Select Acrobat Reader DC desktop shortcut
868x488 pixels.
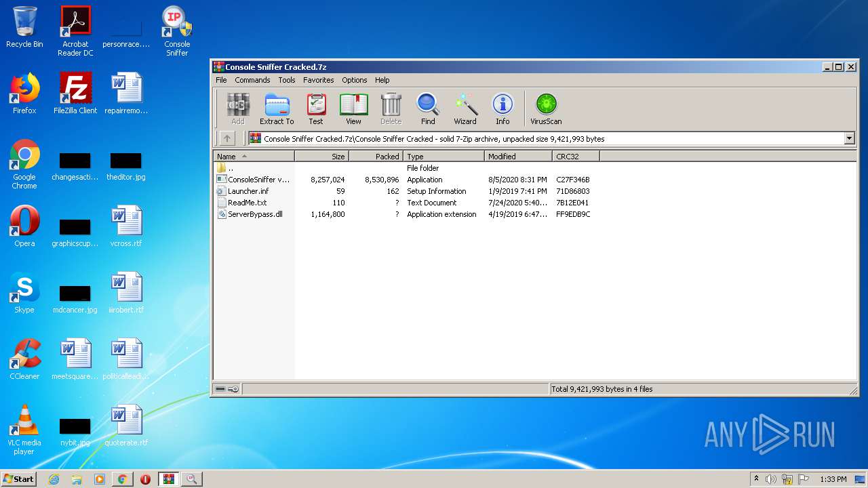[x=75, y=31]
